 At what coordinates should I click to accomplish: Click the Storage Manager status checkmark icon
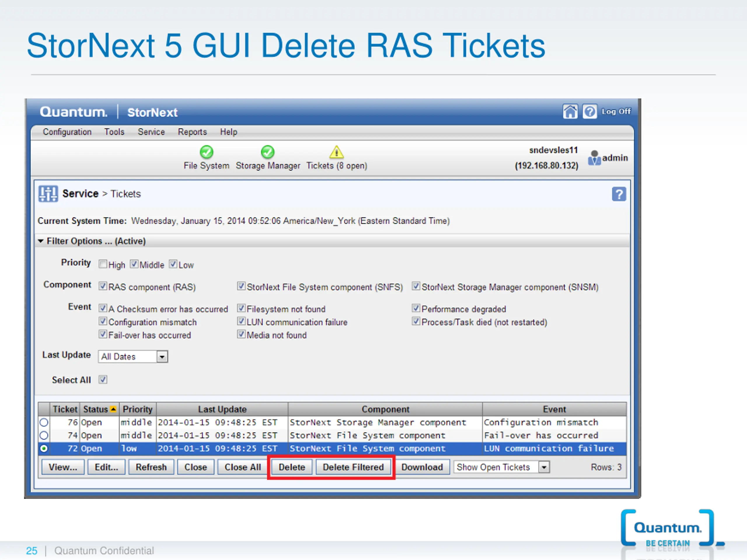click(x=268, y=152)
